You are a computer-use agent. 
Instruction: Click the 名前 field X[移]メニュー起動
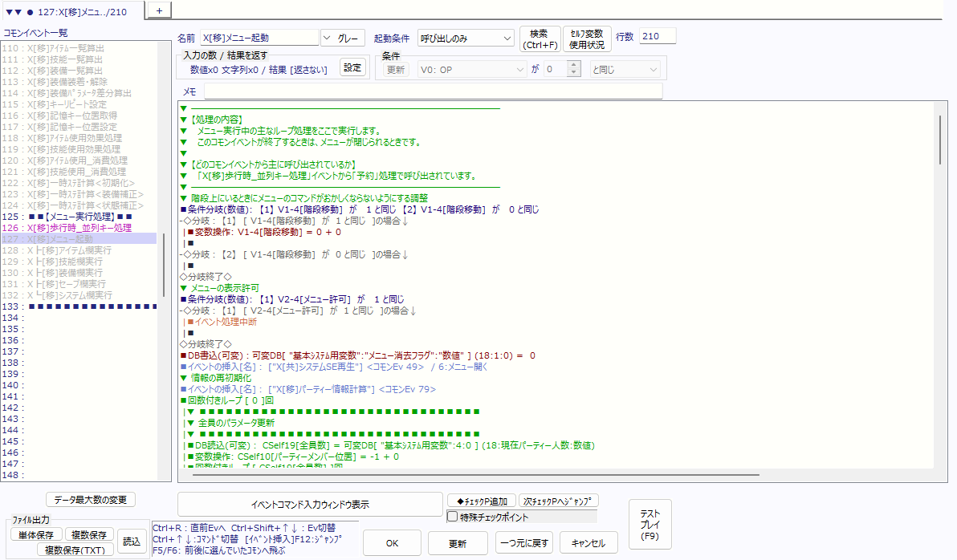point(259,38)
